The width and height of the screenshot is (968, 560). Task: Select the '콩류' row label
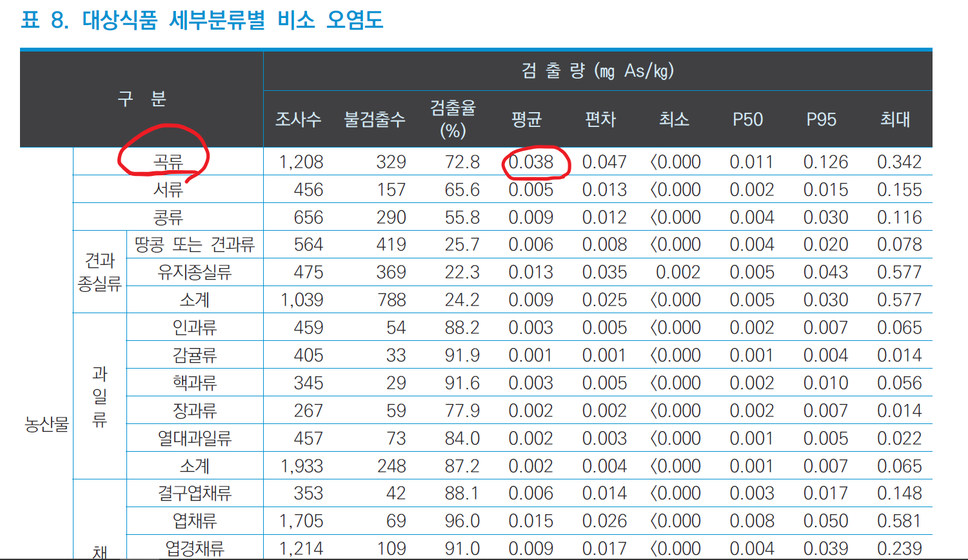tap(168, 218)
